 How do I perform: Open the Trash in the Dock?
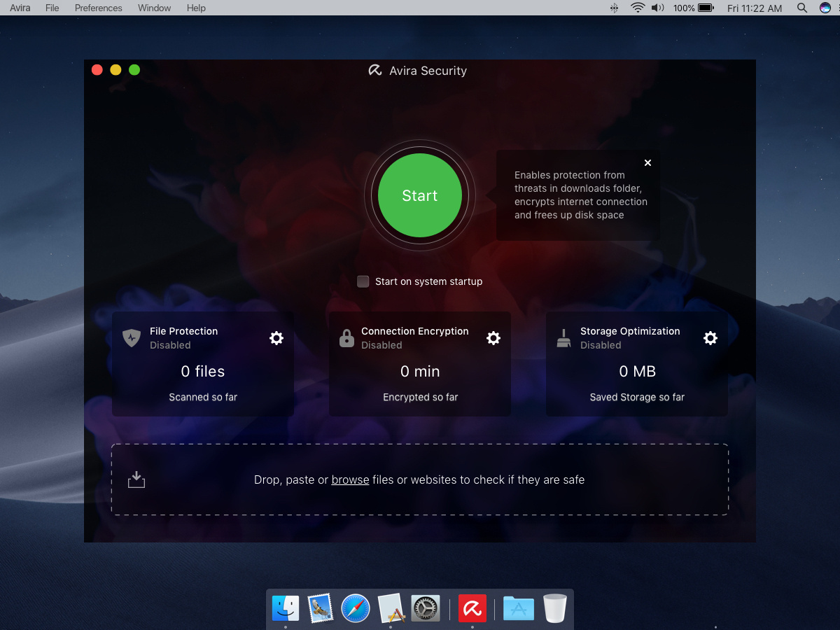[x=555, y=608]
